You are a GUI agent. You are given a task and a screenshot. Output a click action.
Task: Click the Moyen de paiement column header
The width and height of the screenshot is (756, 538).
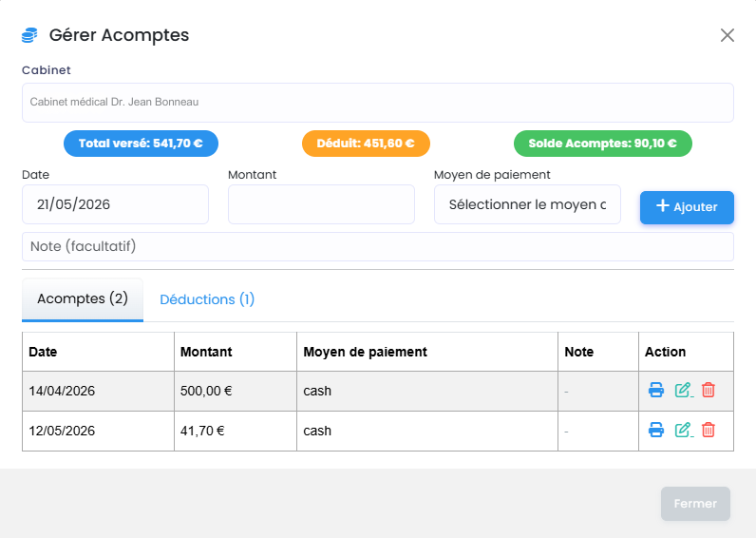[427, 352]
